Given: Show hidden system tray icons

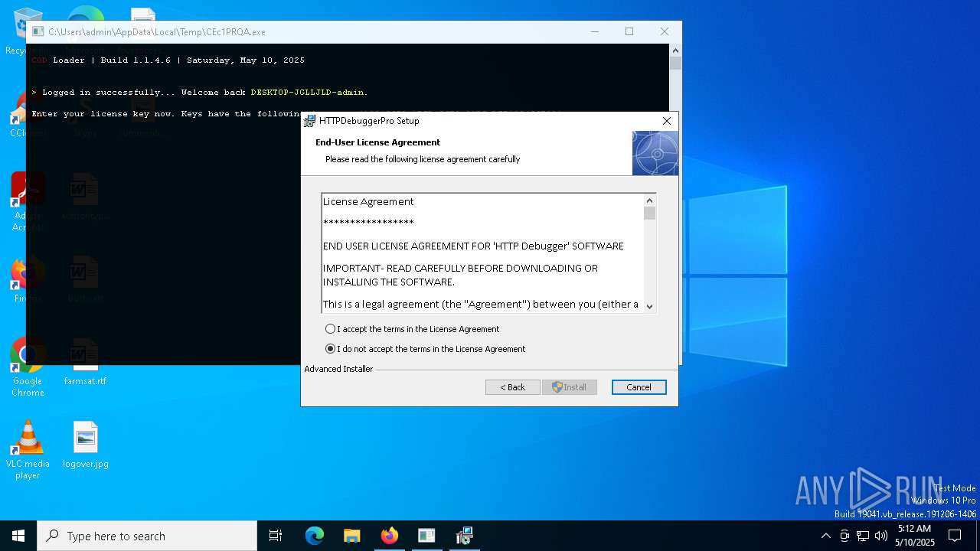Looking at the screenshot, I should tap(825, 536).
